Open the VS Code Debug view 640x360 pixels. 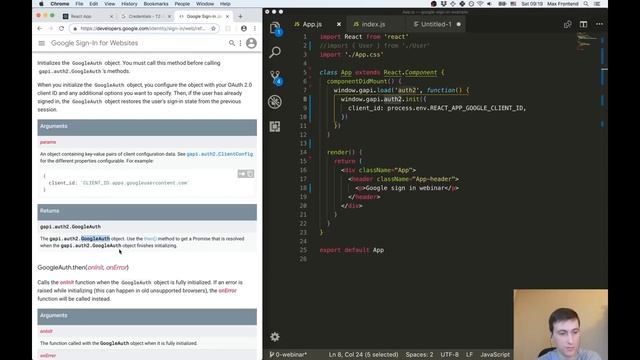(275, 102)
